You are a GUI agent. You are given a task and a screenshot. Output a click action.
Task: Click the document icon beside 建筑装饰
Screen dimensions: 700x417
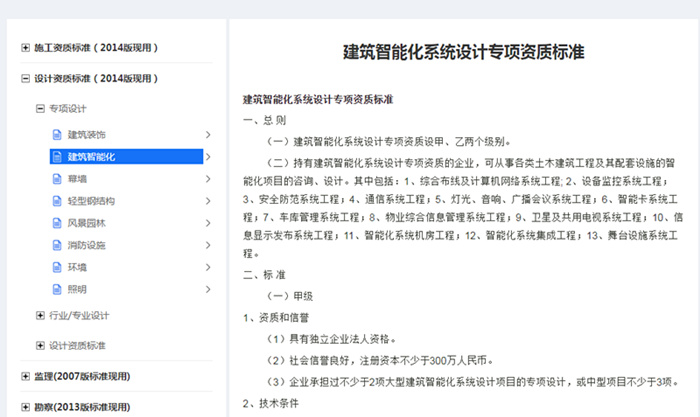(57, 134)
